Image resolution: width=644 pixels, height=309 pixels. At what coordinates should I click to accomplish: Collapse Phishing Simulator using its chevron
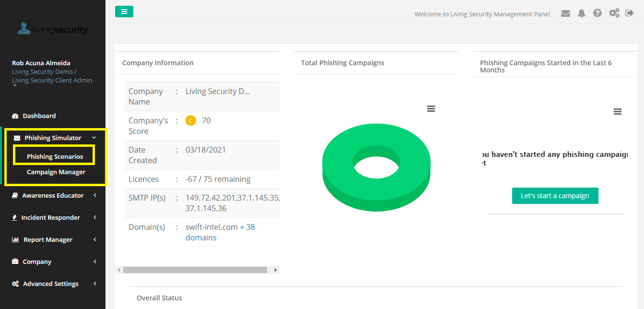[x=94, y=138]
